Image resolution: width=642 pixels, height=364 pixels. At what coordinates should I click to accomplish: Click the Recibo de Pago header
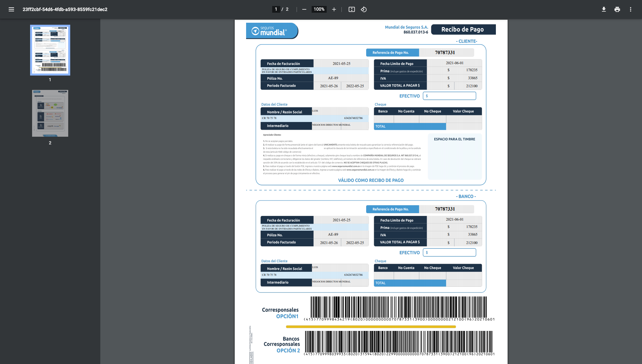[x=463, y=29]
